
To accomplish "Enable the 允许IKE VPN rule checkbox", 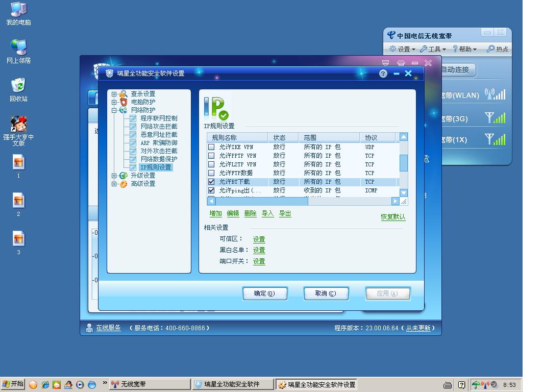I will click(211, 147).
